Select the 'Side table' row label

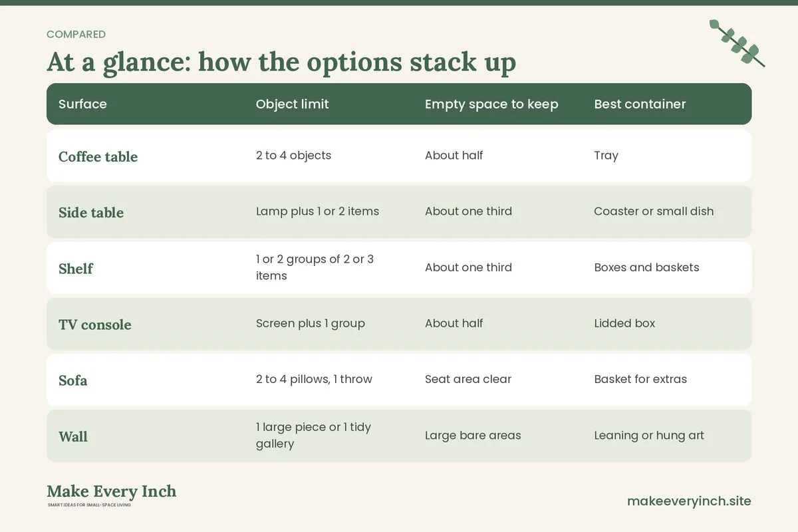tap(91, 212)
